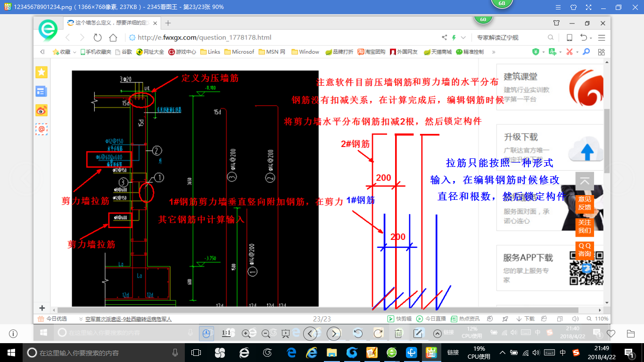Image resolution: width=644 pixels, height=362 pixels.
Task: Open the scissors screenshot tool dropdown
Action: point(576,52)
